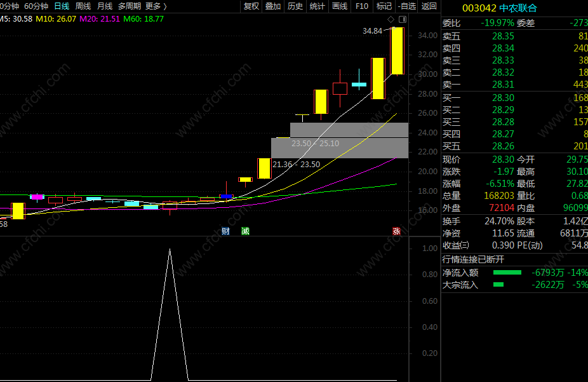Select the 卖二 price 28.32

point(504,72)
